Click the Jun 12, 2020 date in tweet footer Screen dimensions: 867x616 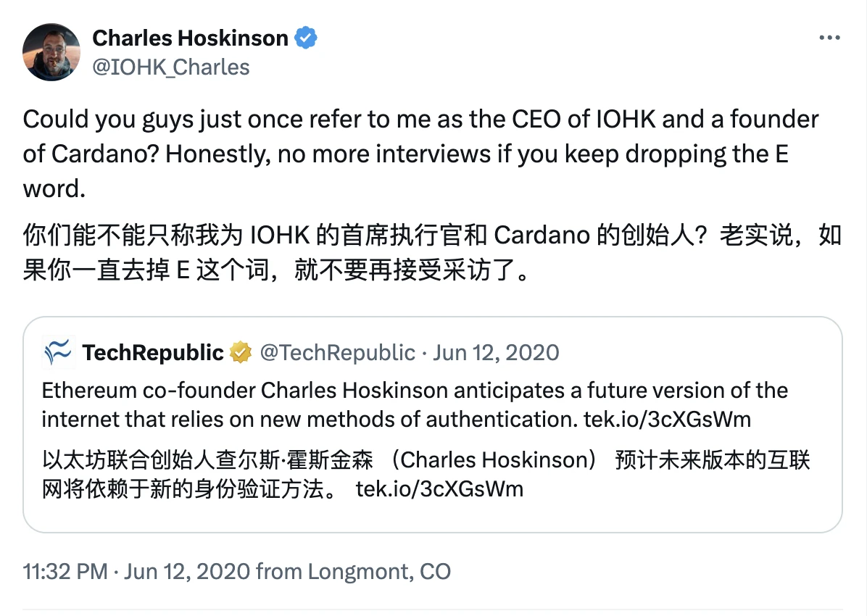tap(188, 571)
